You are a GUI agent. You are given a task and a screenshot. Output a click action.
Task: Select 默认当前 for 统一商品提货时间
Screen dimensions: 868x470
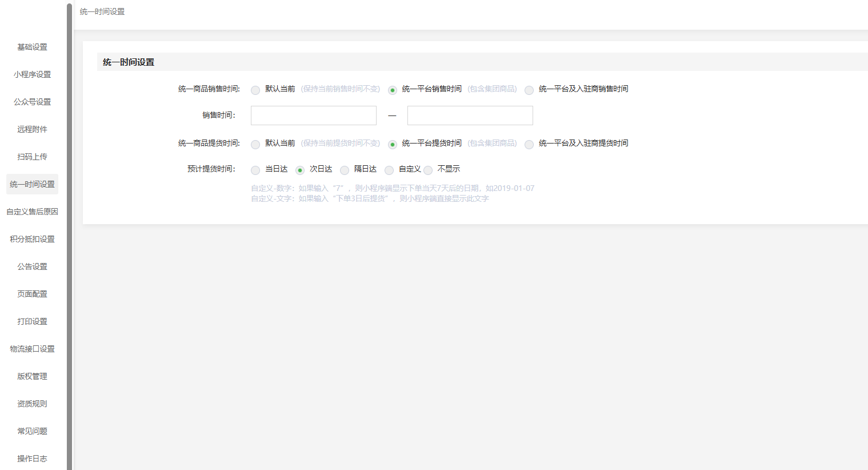pyautogui.click(x=255, y=145)
